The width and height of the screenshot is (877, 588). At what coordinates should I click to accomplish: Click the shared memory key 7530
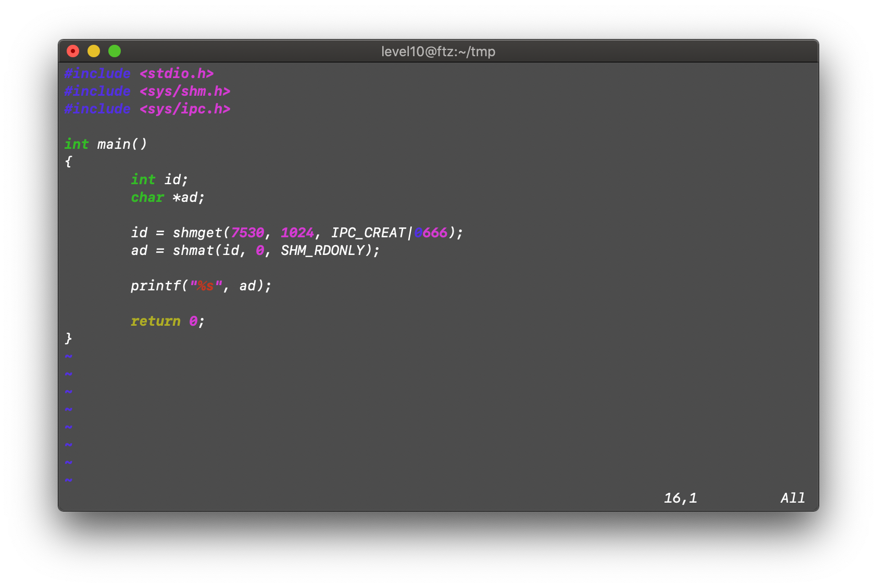[x=247, y=233]
